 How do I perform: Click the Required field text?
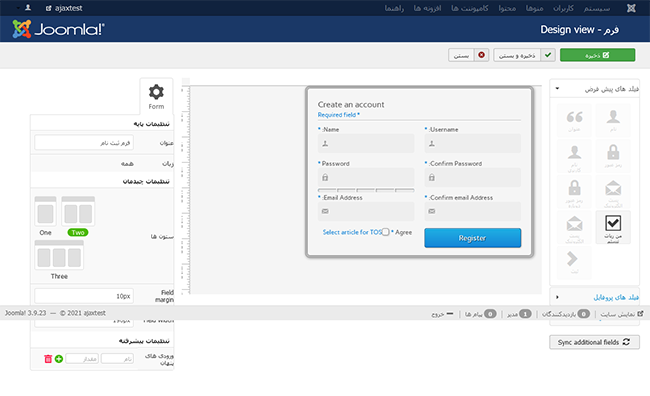[338, 115]
